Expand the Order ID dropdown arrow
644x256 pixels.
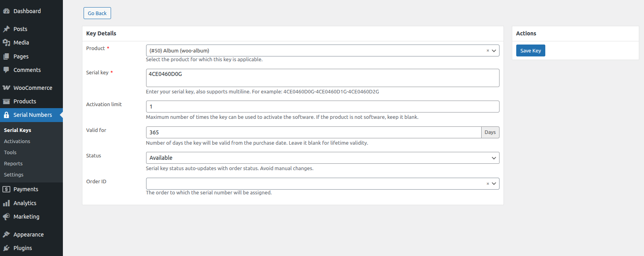coord(494,184)
